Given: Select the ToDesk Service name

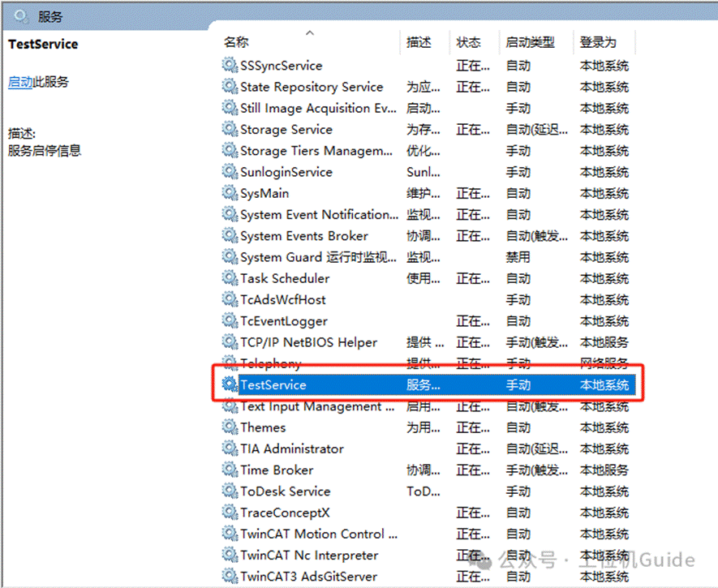Looking at the screenshot, I should [286, 491].
